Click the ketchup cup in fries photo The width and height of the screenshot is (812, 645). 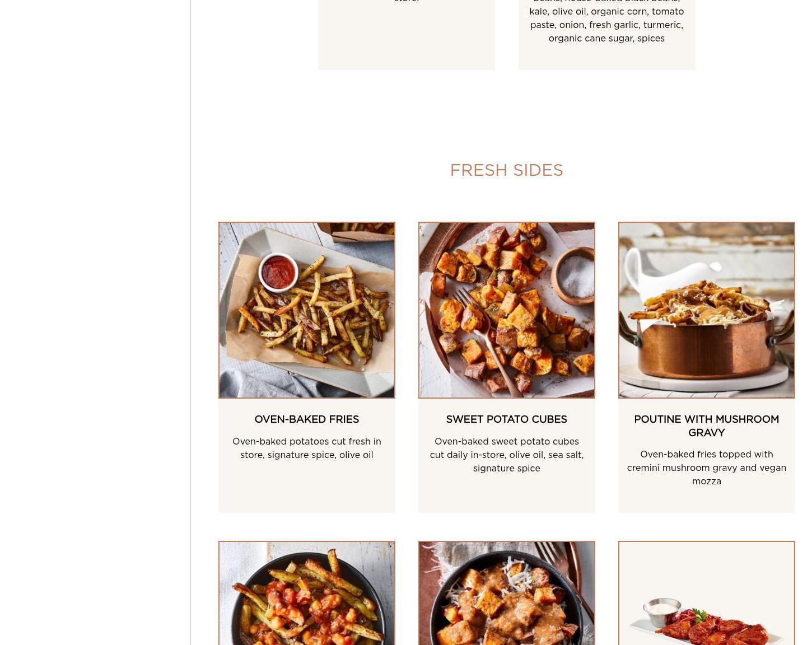278,270
